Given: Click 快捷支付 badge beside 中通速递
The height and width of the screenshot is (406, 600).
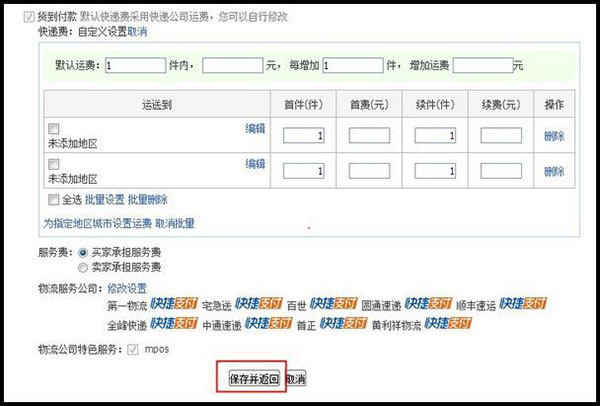Looking at the screenshot, I should coord(269,323).
